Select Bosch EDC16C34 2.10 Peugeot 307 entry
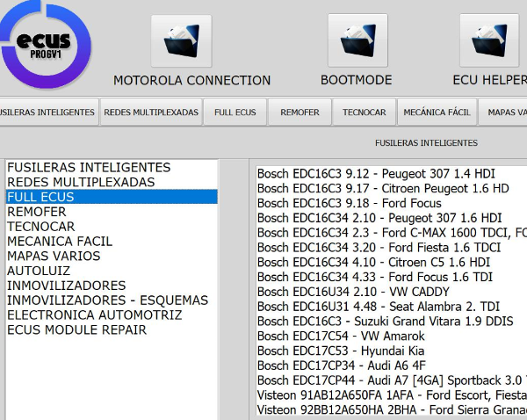This screenshot has width=527, height=420. (x=392, y=218)
